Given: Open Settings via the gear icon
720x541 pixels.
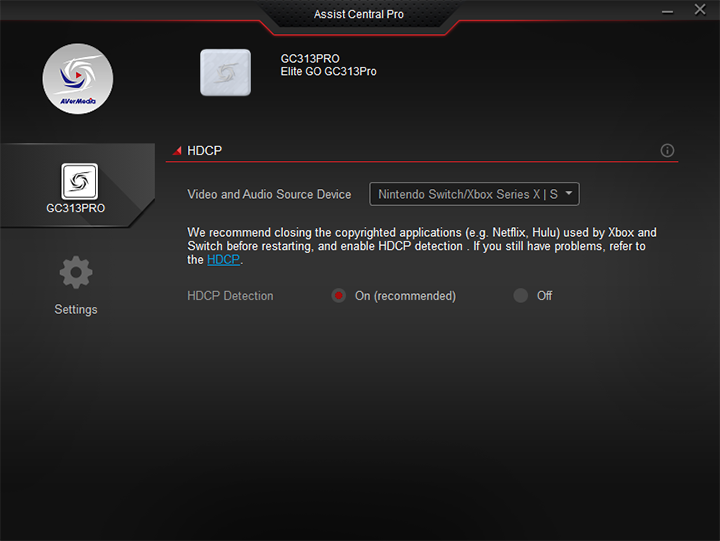Looking at the screenshot, I should click(x=76, y=273).
